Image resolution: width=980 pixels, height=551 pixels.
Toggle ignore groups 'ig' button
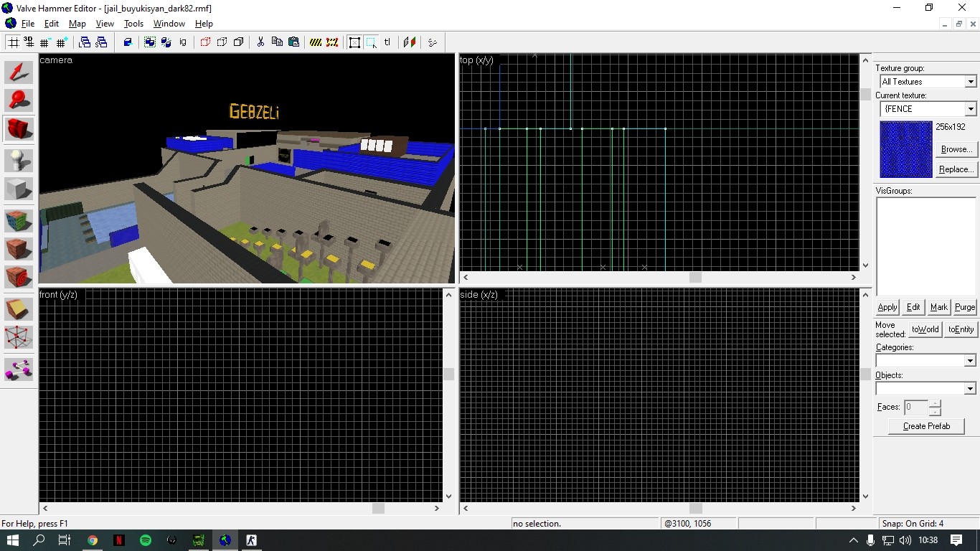pyautogui.click(x=183, y=42)
